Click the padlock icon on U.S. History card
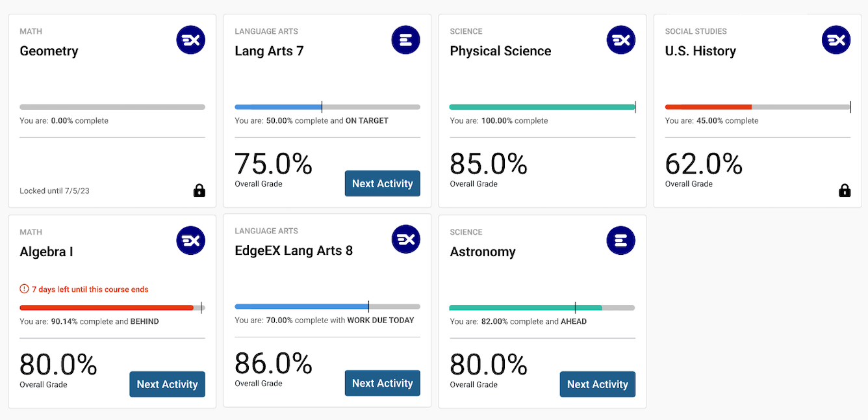This screenshot has width=868, height=420. point(845,190)
